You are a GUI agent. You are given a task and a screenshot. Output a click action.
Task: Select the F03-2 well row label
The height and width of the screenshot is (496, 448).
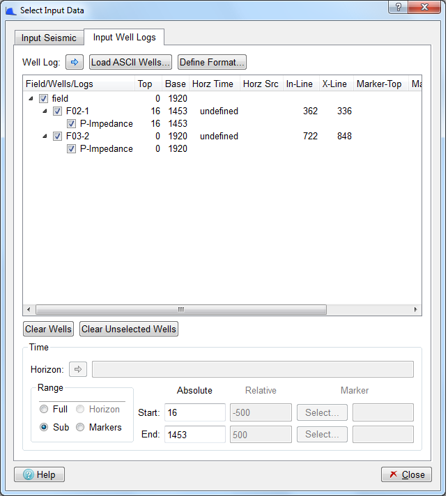(77, 137)
